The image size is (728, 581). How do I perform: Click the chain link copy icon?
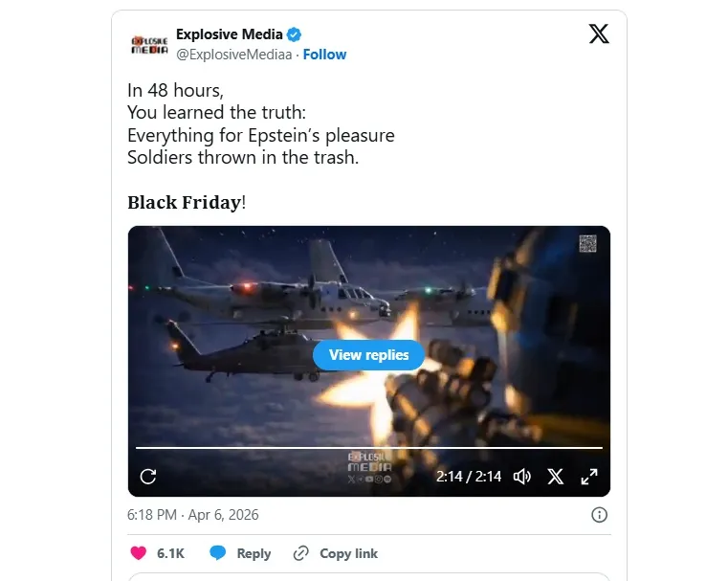300,553
